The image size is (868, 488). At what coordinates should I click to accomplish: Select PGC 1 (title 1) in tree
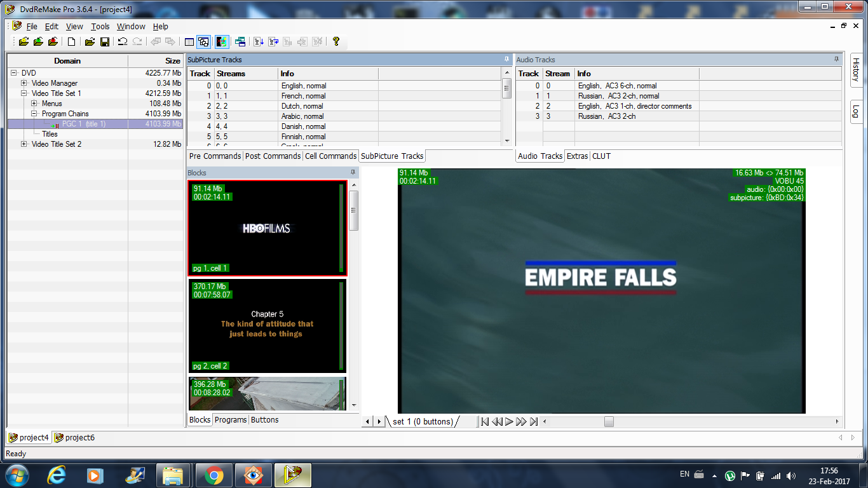click(84, 124)
